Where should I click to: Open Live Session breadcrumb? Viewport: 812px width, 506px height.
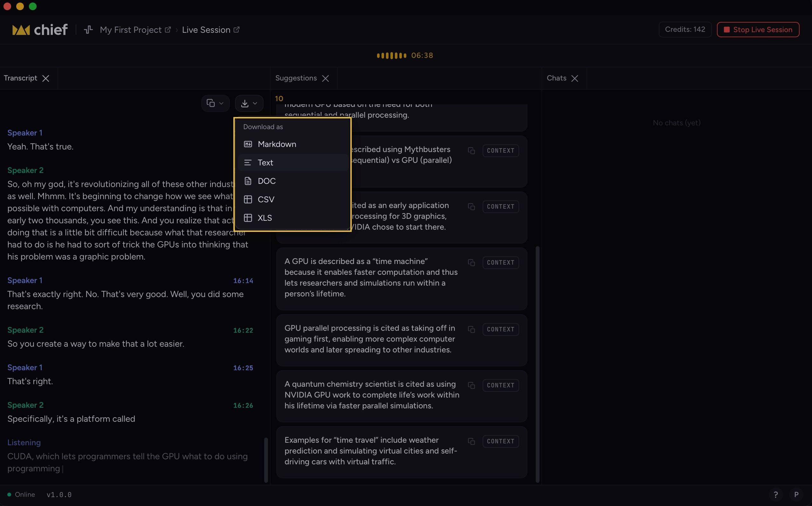(x=206, y=30)
